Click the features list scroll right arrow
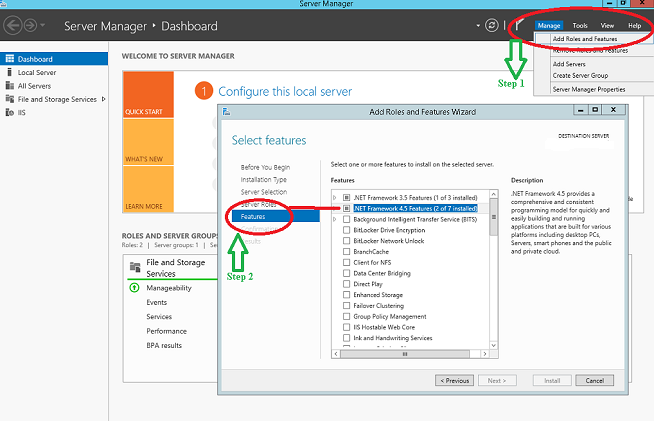The image size is (654, 421). pos(484,354)
